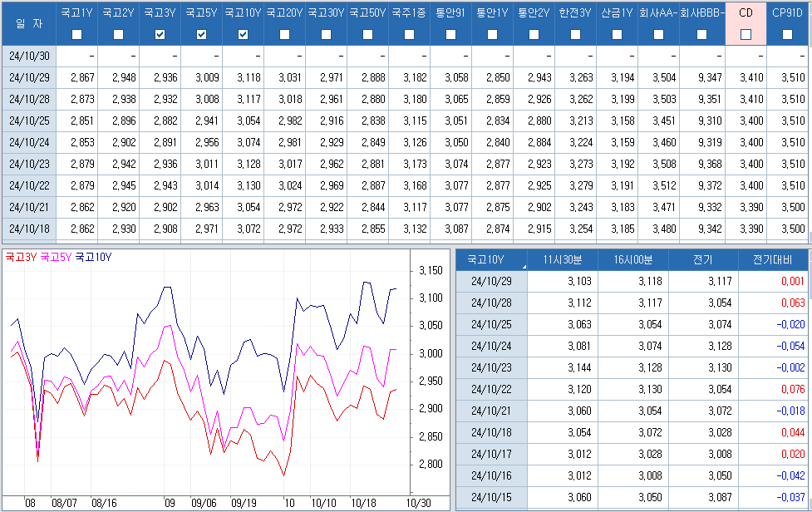Image resolution: width=812 pixels, height=512 pixels.
Task: Select the 24/10/29 row in top table
Action: 29,77
